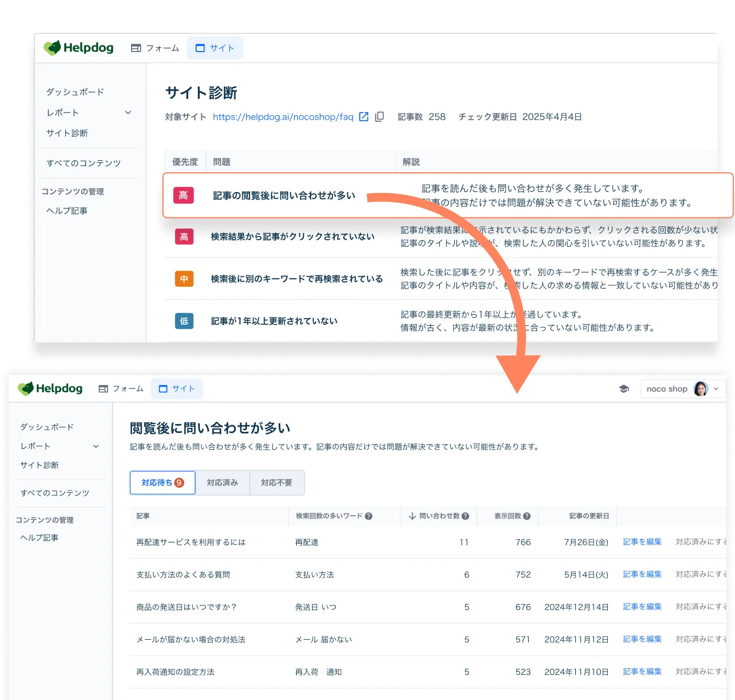Open external link icon beside the site URL
Screen dimensions: 735x700
pyautogui.click(x=363, y=117)
